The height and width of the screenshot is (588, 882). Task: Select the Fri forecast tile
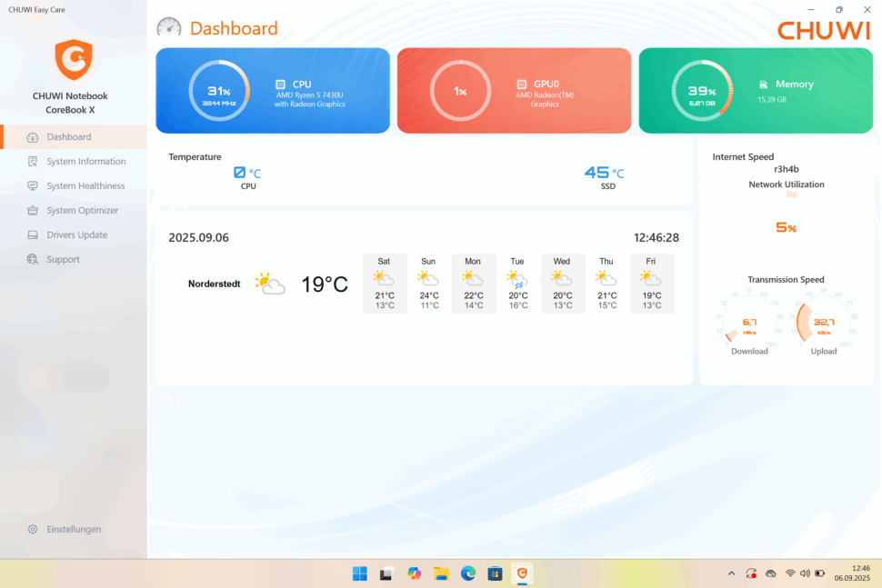point(651,284)
